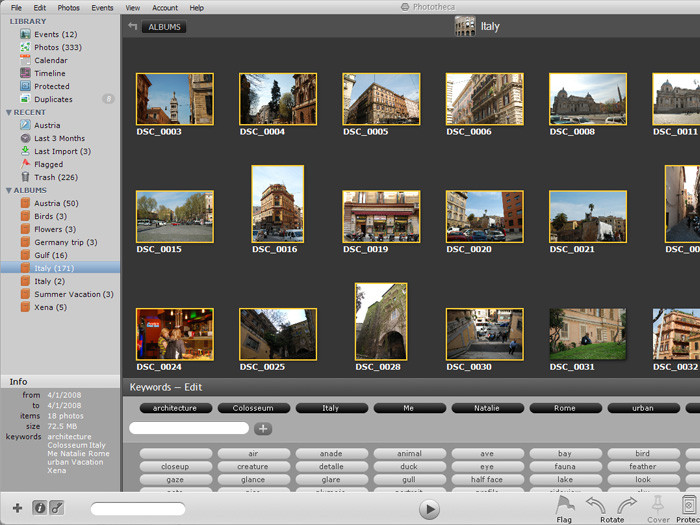The image size is (700, 525).
Task: Click the back arrow beside ALBUMS
Action: tap(133, 27)
